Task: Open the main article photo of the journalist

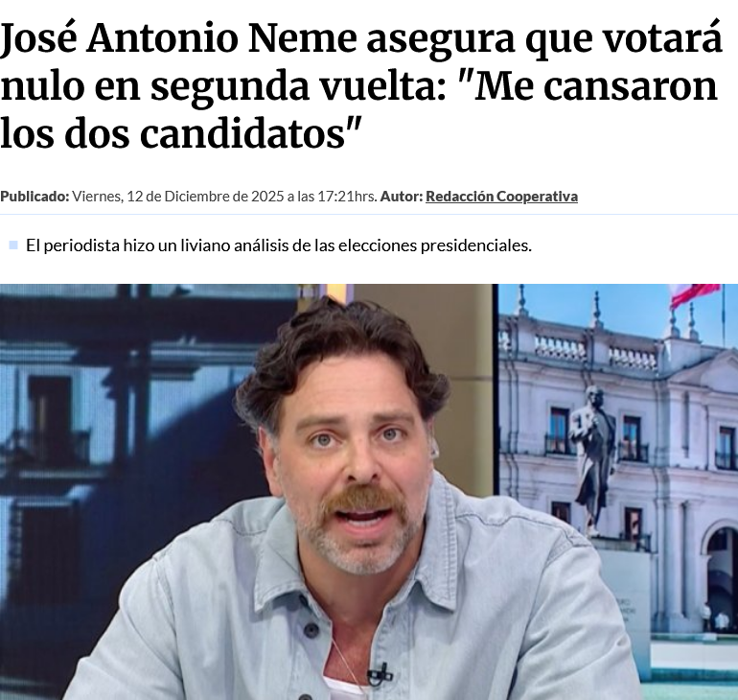Action: pyautogui.click(x=369, y=492)
